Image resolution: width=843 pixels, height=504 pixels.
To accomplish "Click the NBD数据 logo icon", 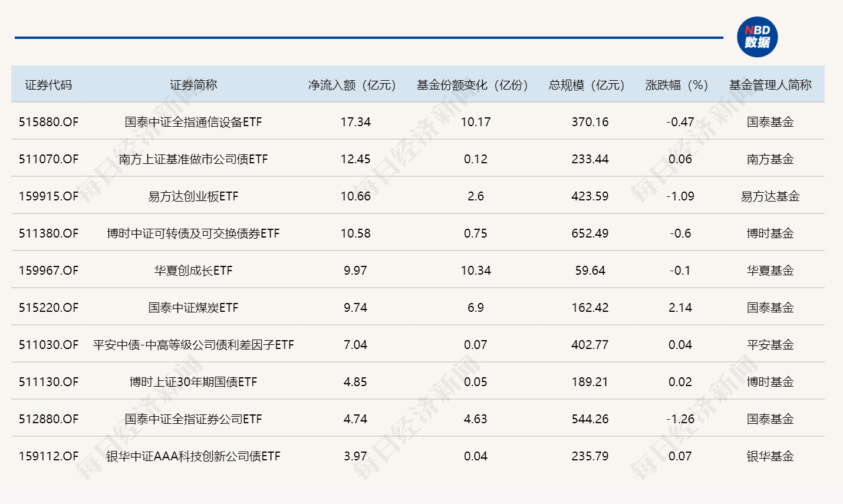I will 758,37.
